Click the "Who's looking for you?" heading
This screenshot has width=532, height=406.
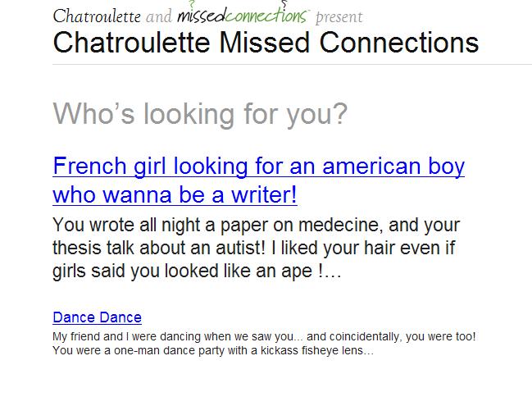(x=200, y=114)
